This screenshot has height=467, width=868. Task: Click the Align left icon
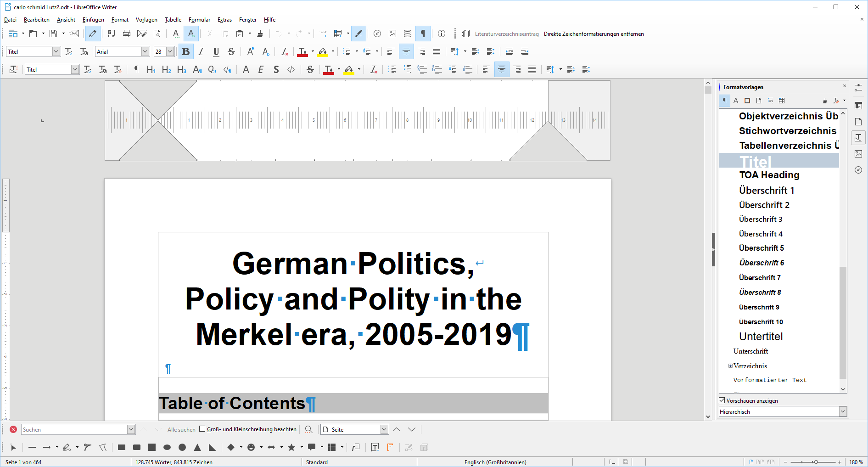(391, 51)
